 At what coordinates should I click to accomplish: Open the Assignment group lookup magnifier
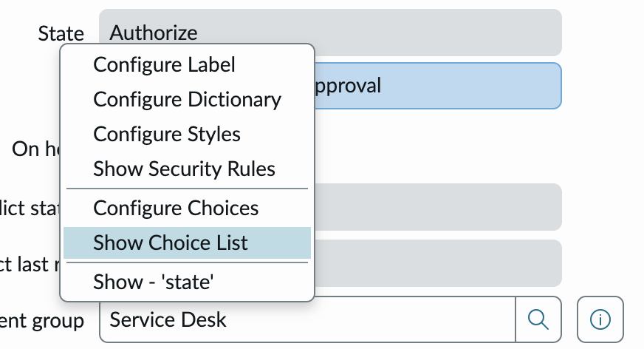point(538,319)
